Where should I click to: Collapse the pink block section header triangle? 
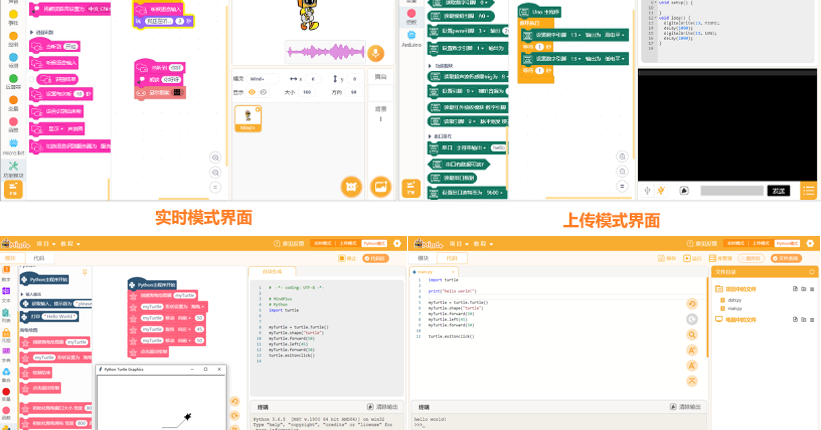pos(32,32)
